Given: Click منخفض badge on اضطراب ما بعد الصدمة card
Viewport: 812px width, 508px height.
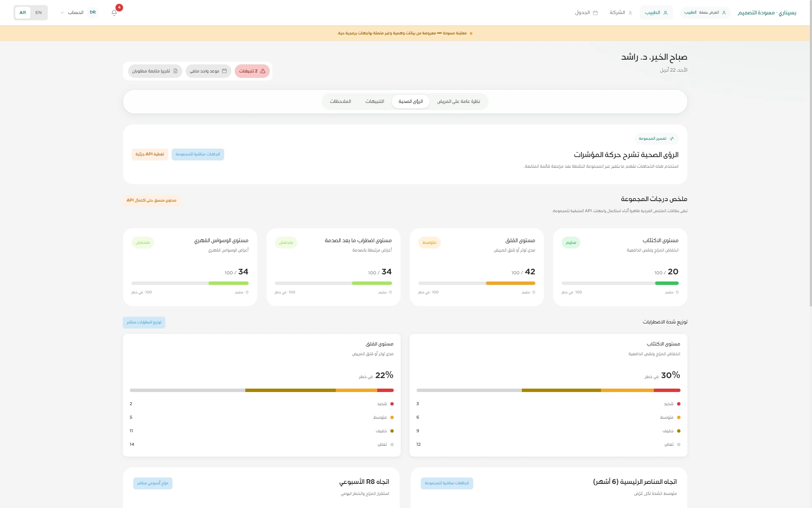Looking at the screenshot, I should click(286, 243).
